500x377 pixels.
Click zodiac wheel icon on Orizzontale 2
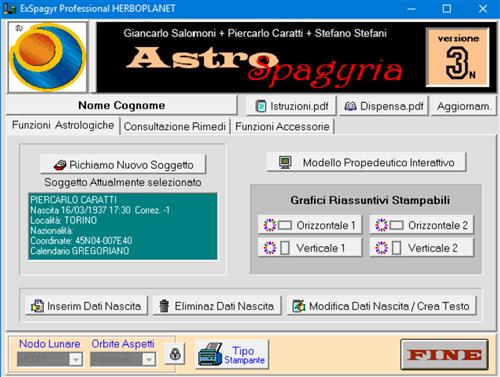click(381, 225)
